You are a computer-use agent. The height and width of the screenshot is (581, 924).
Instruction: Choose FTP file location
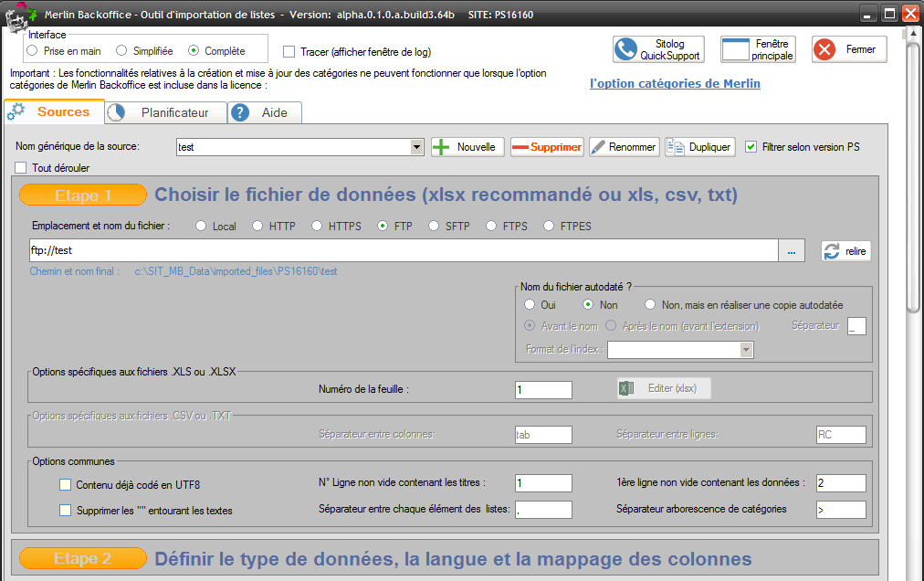tap(383, 226)
